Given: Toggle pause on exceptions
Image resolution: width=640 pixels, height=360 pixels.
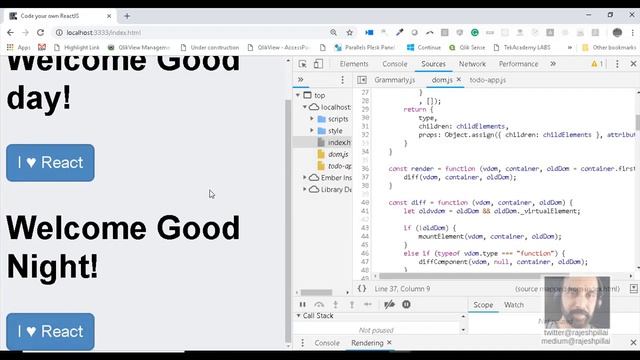Looking at the screenshot, I should coord(406,304).
